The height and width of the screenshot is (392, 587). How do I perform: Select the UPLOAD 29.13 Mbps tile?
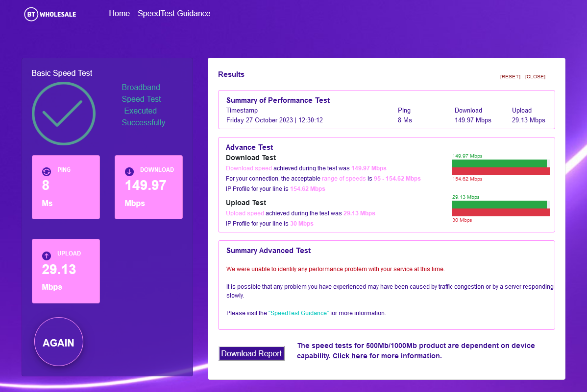pyautogui.click(x=66, y=271)
